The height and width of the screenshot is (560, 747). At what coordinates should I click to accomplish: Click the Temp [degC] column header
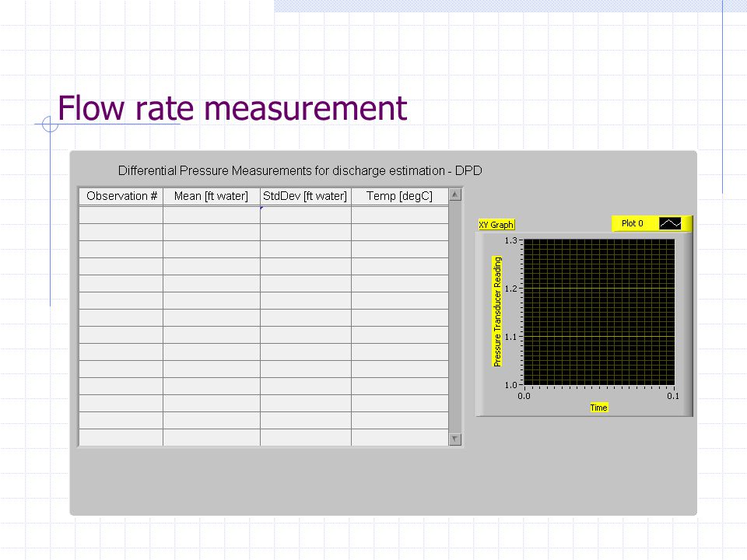400,196
